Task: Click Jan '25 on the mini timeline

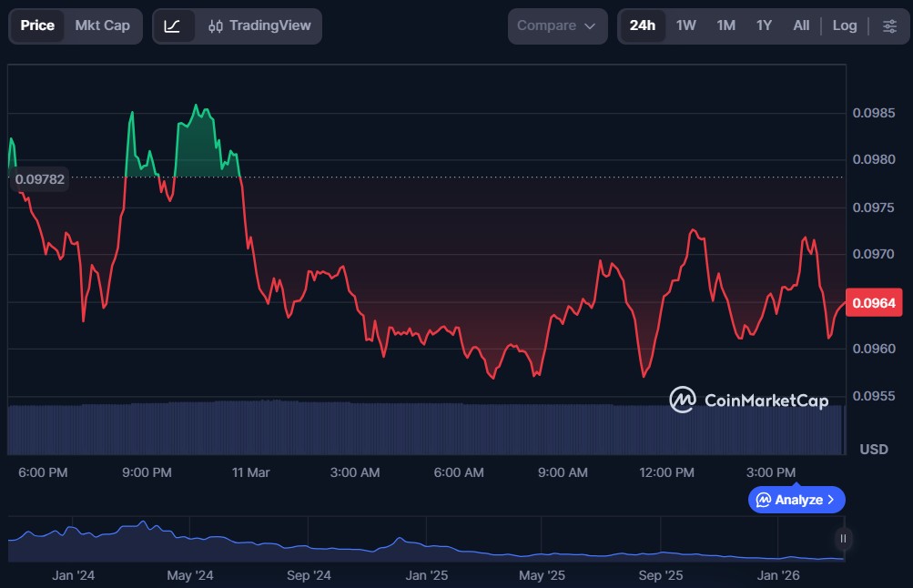Action: tap(426, 575)
